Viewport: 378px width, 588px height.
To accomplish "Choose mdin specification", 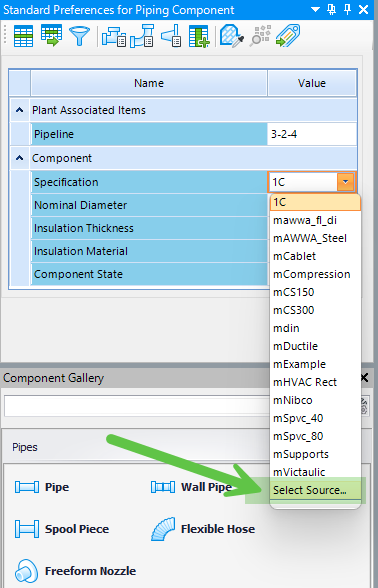I will pyautogui.click(x=315, y=328).
